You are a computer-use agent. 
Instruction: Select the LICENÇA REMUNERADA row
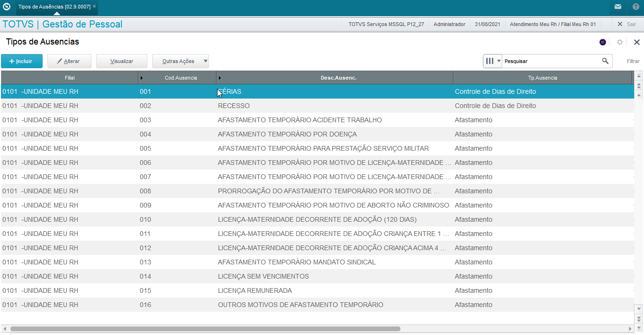pyautogui.click(x=317, y=290)
